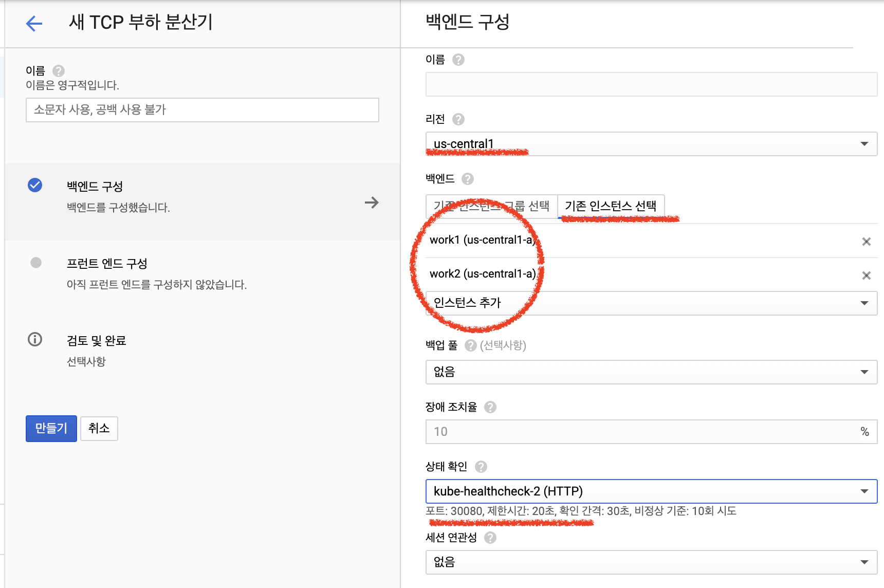Go back with the blue arrow

click(34, 23)
